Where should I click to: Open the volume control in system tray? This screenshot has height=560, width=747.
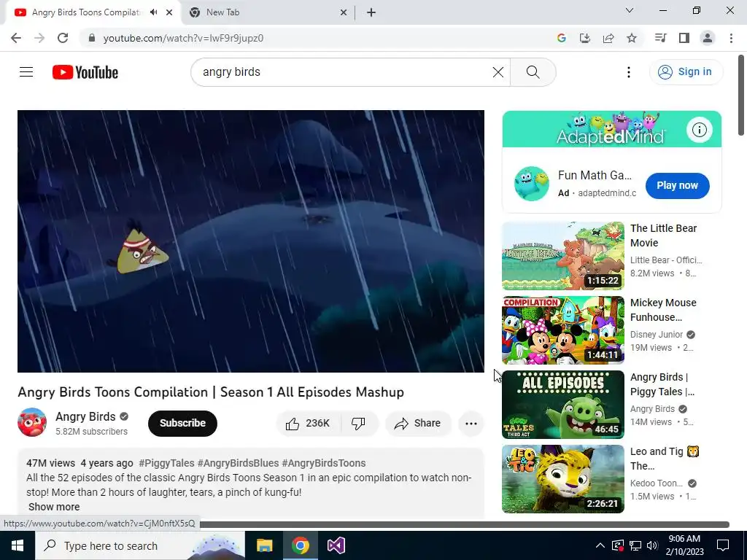click(x=652, y=545)
